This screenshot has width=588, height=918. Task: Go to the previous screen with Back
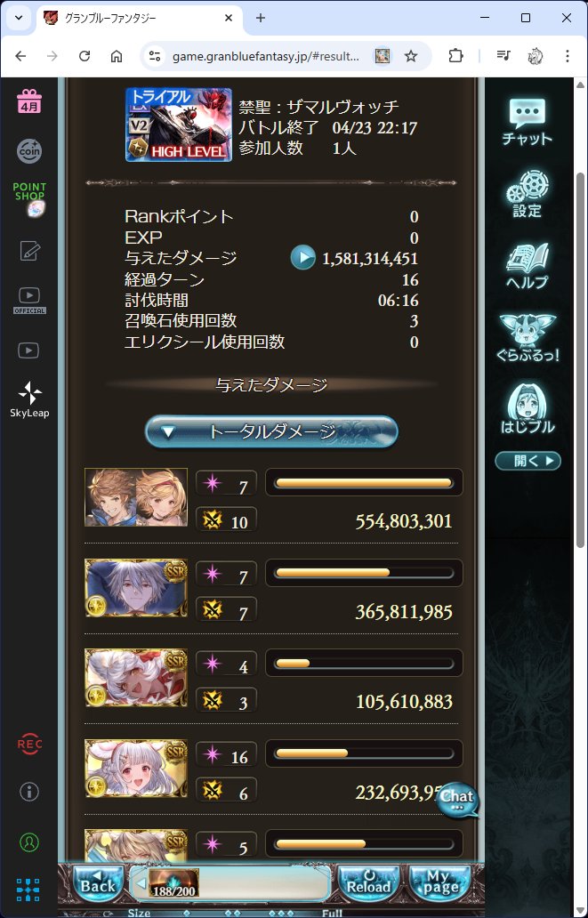tap(98, 883)
